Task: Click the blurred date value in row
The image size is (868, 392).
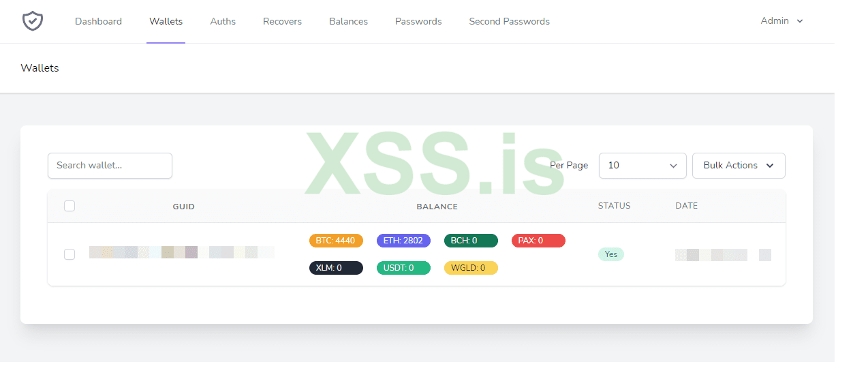Action: (x=723, y=255)
